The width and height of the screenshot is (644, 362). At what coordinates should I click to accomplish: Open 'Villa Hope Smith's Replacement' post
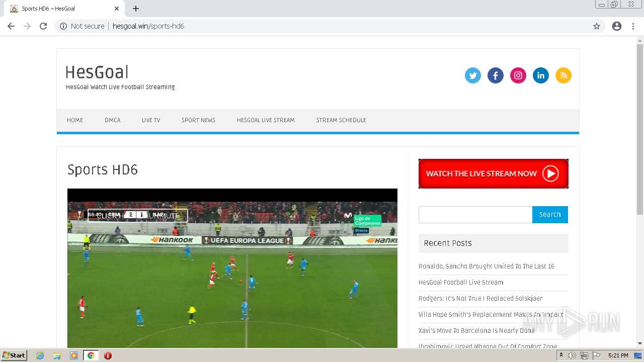pyautogui.click(x=491, y=315)
